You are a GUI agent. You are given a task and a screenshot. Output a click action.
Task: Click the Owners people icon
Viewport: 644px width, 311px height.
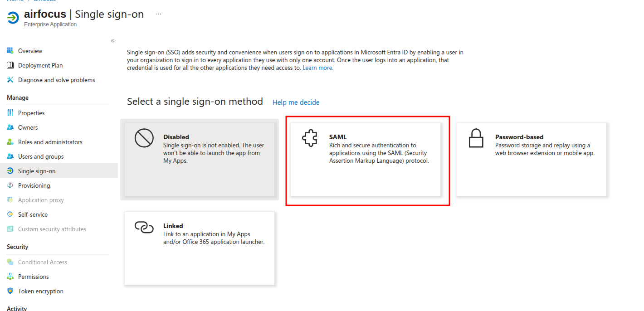tap(10, 127)
